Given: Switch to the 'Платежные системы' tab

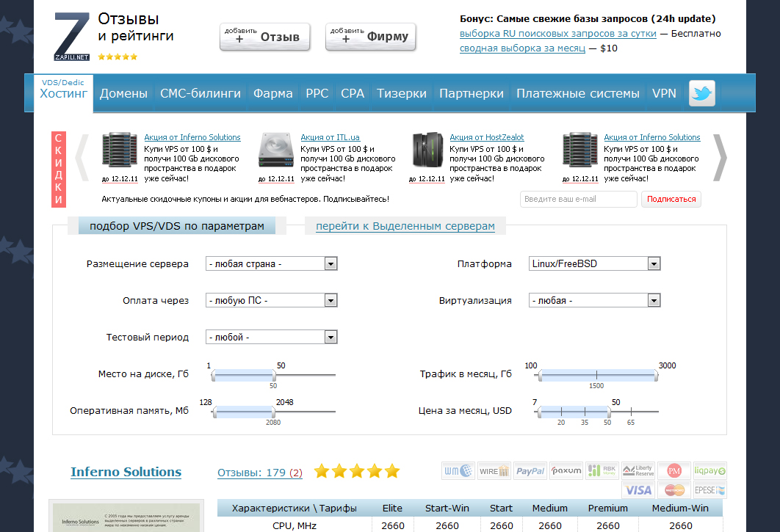Looking at the screenshot, I should click(x=577, y=94).
